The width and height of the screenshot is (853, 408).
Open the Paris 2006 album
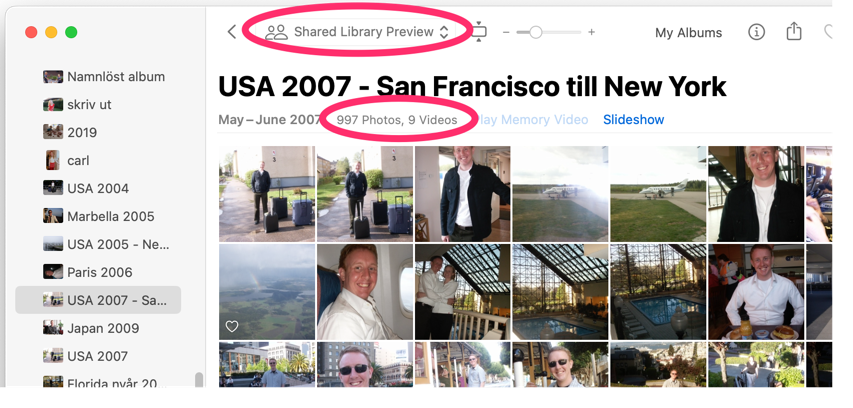pyautogui.click(x=87, y=272)
